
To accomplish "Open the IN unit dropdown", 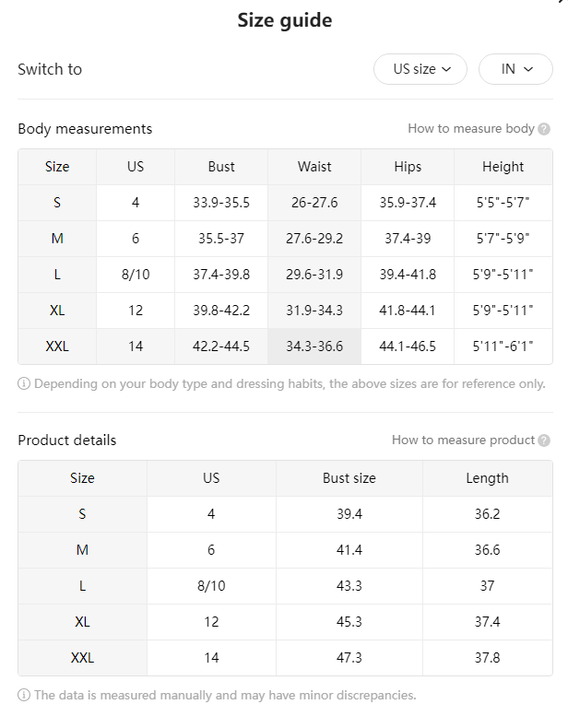I will [515, 69].
